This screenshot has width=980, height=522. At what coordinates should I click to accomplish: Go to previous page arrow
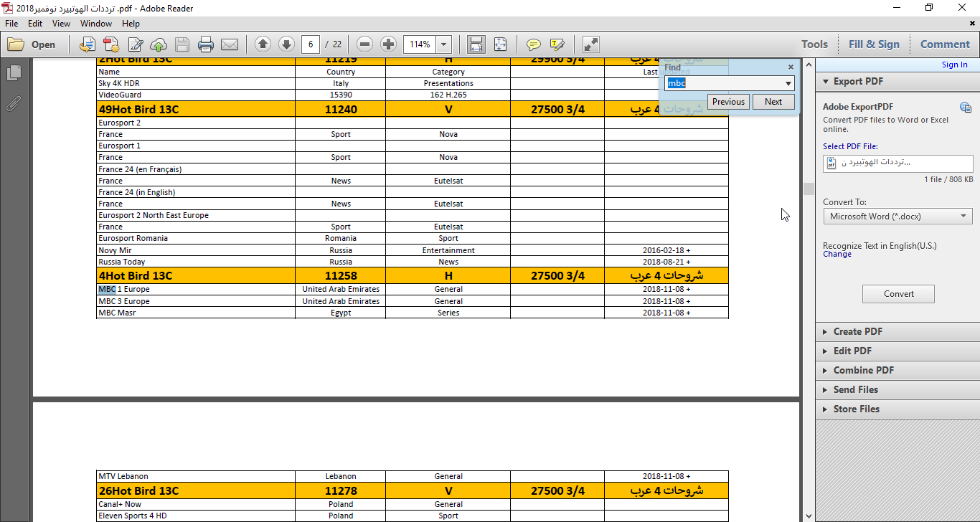[x=263, y=44]
